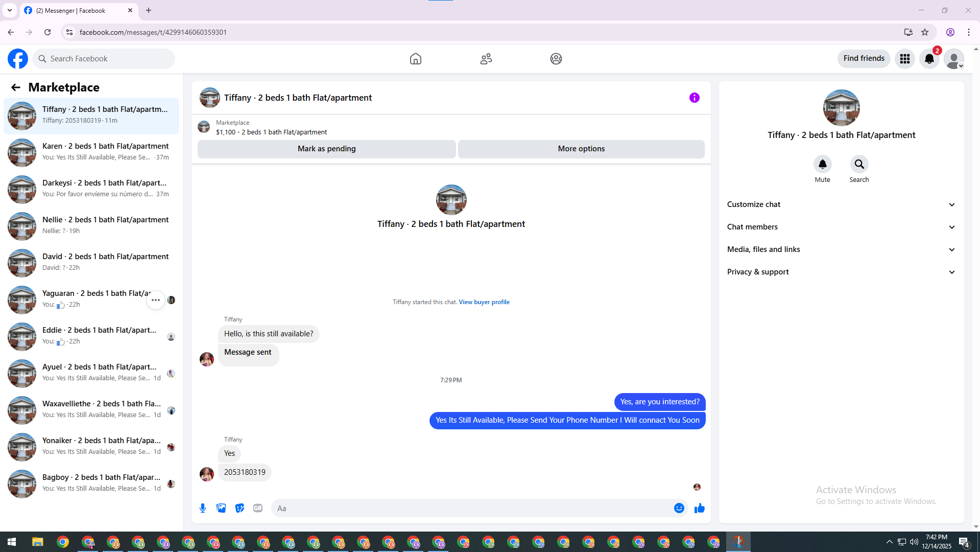This screenshot has width=980, height=552.
Task: Open the Bagboy conversation
Action: tap(91, 484)
